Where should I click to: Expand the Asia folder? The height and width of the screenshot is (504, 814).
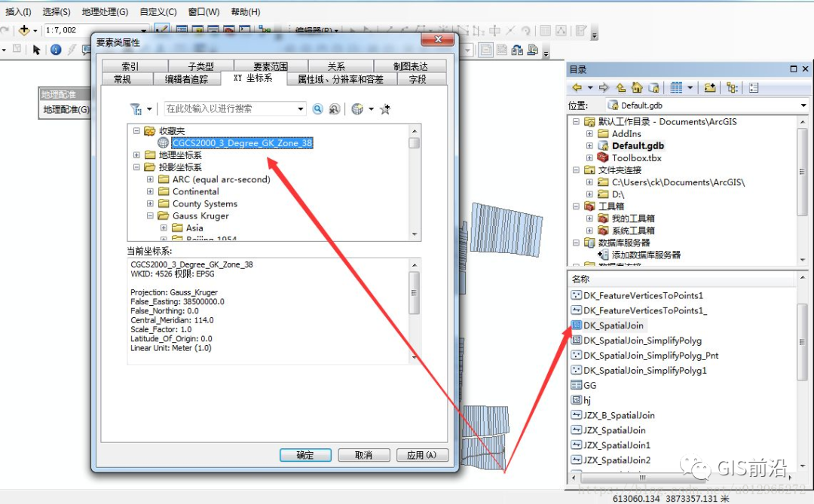[164, 228]
